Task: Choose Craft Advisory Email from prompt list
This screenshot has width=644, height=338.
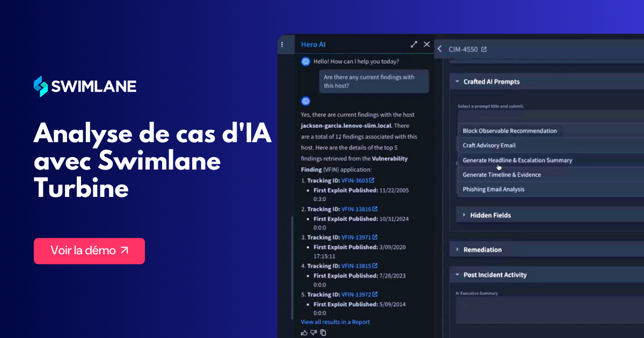Action: tap(489, 145)
